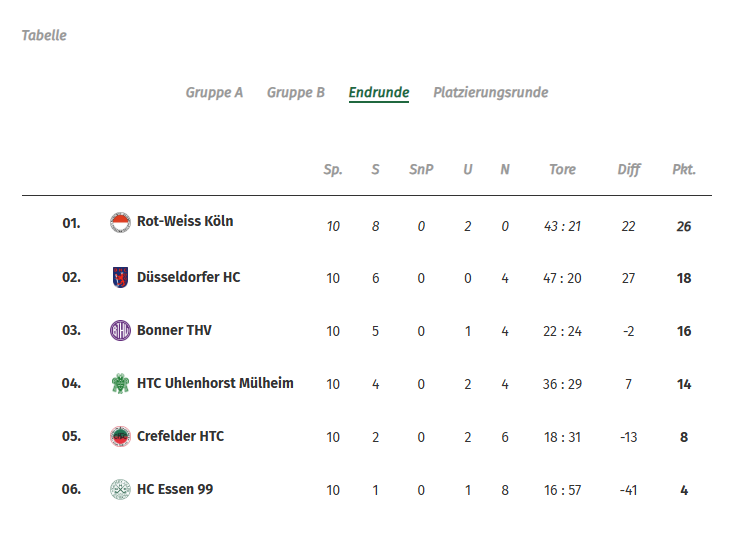Click the Tabelle heading

(44, 36)
